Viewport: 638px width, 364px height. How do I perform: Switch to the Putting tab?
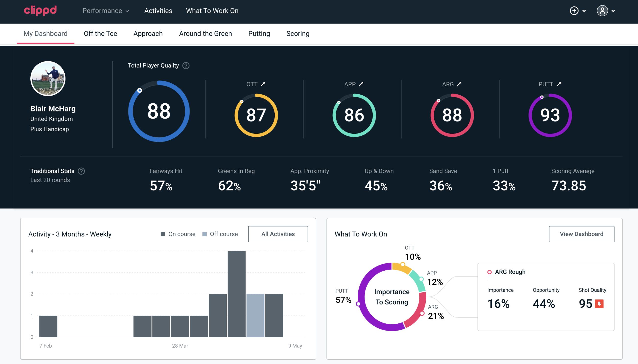tap(259, 34)
